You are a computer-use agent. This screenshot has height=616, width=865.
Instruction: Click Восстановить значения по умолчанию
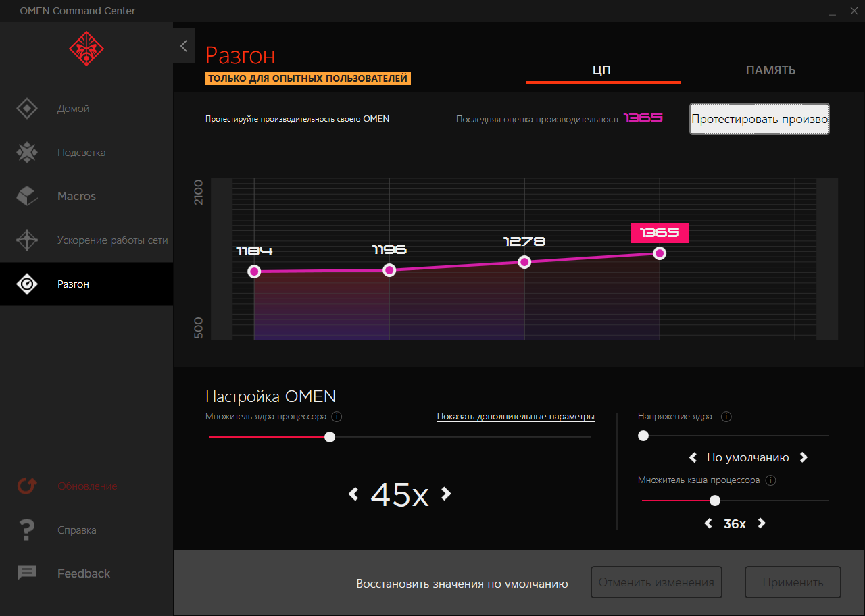pyautogui.click(x=462, y=584)
